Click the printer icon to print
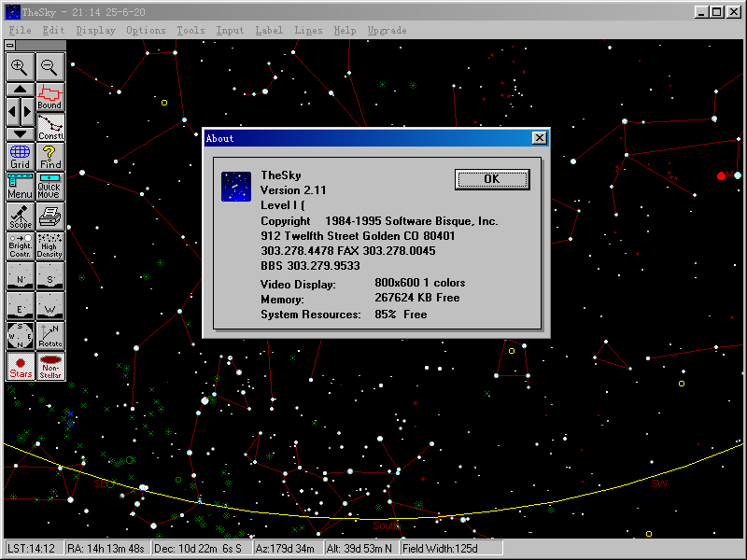 [x=50, y=217]
